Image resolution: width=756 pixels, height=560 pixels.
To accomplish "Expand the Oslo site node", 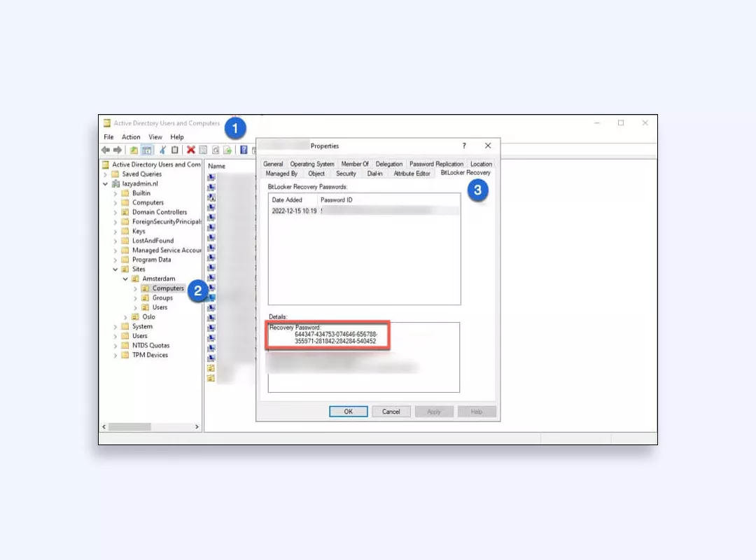I will [126, 316].
